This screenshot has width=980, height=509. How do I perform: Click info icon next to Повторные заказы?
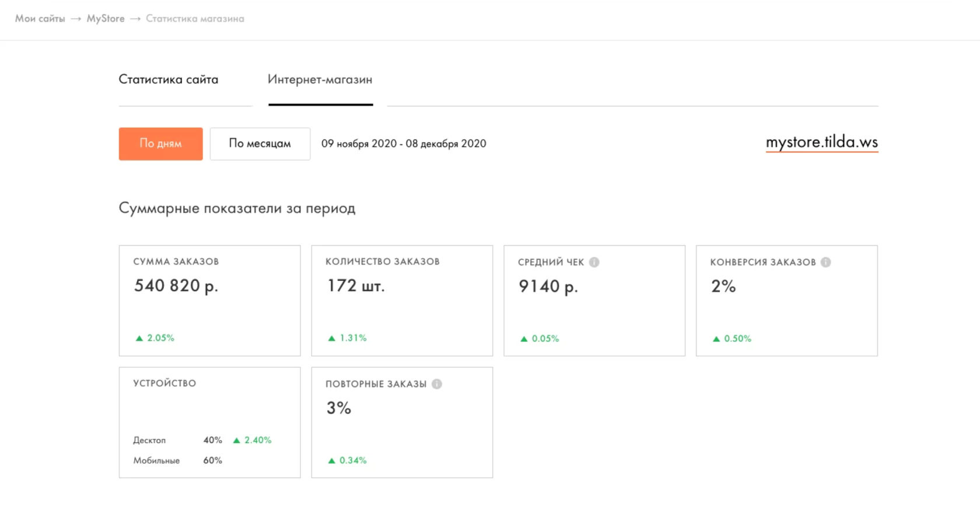pyautogui.click(x=437, y=384)
